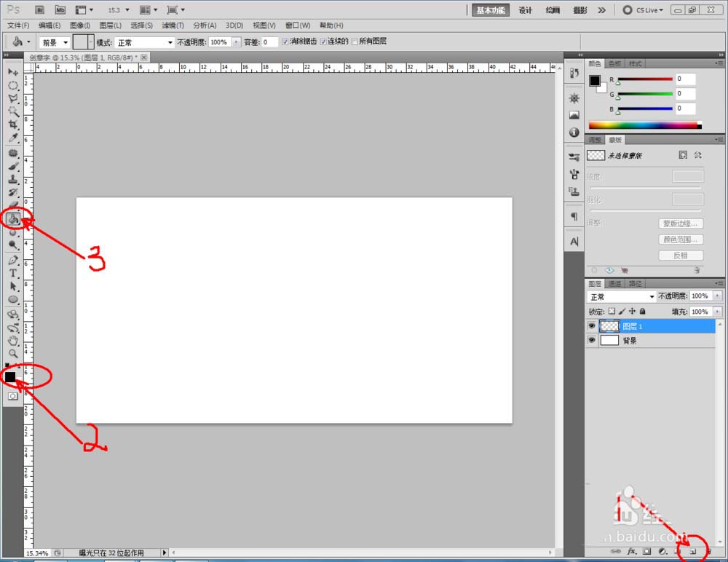Click the link layers icon
The image size is (728, 562).
pos(616,551)
